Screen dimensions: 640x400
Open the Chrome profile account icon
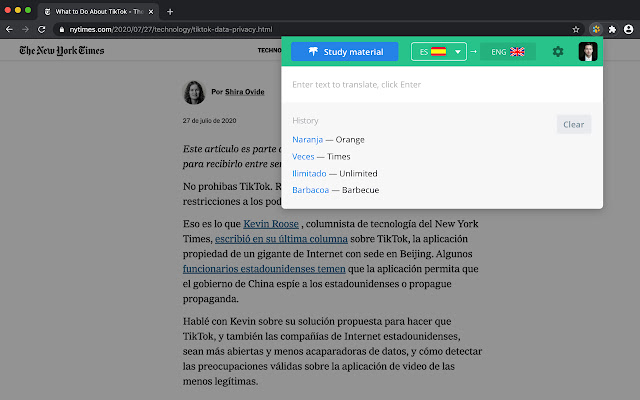(629, 29)
